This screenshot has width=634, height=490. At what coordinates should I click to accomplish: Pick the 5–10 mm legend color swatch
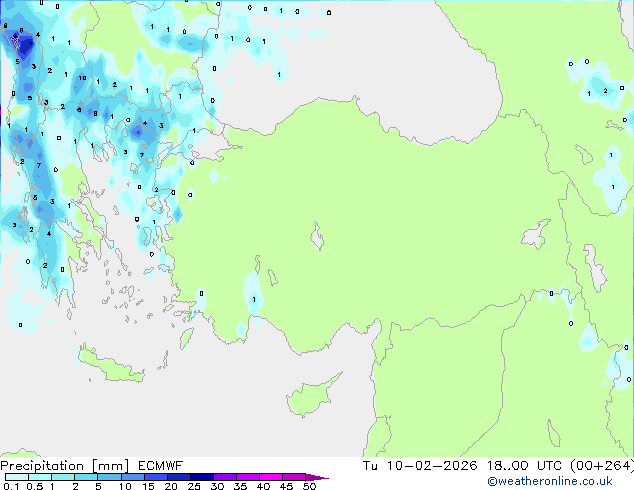[x=109, y=477]
